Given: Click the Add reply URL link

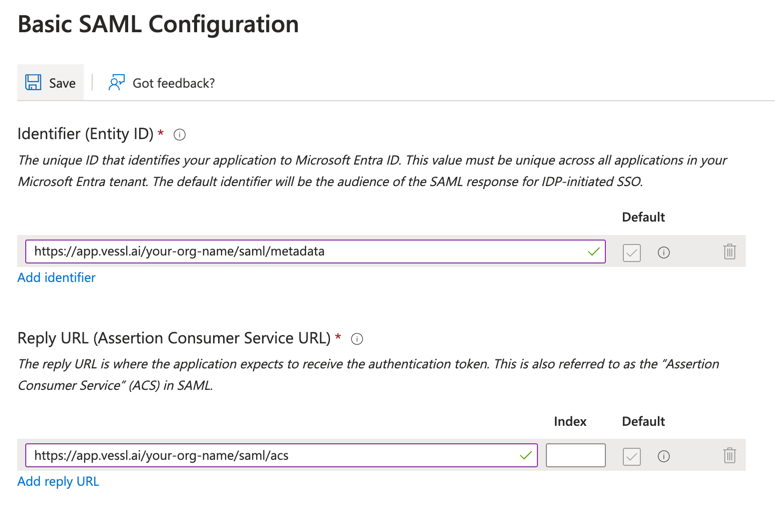Looking at the screenshot, I should pos(59,482).
